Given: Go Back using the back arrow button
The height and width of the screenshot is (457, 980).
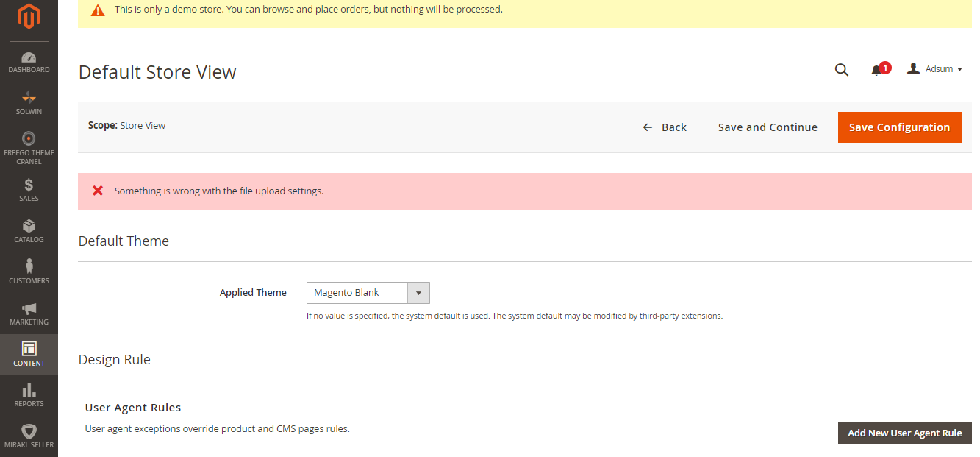Looking at the screenshot, I should [x=665, y=127].
